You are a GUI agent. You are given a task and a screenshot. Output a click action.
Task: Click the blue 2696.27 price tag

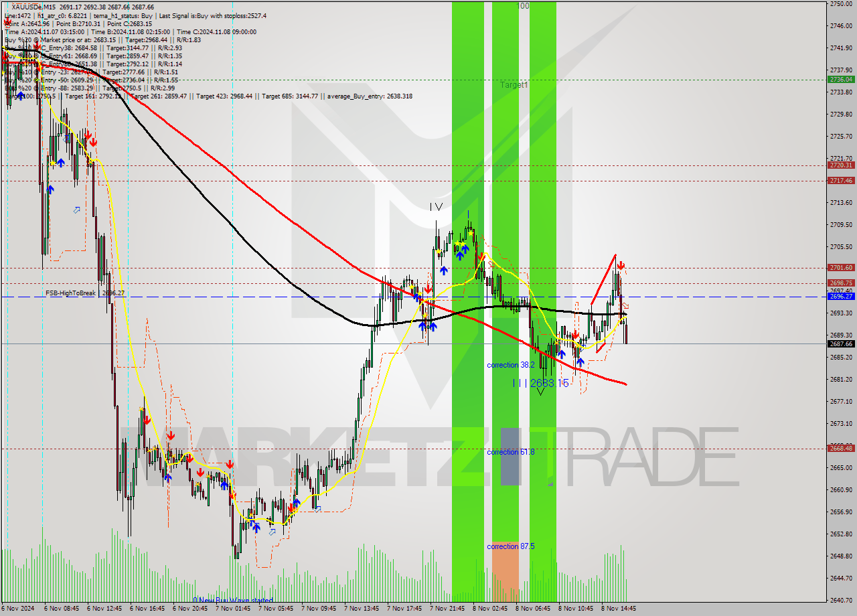842,297
